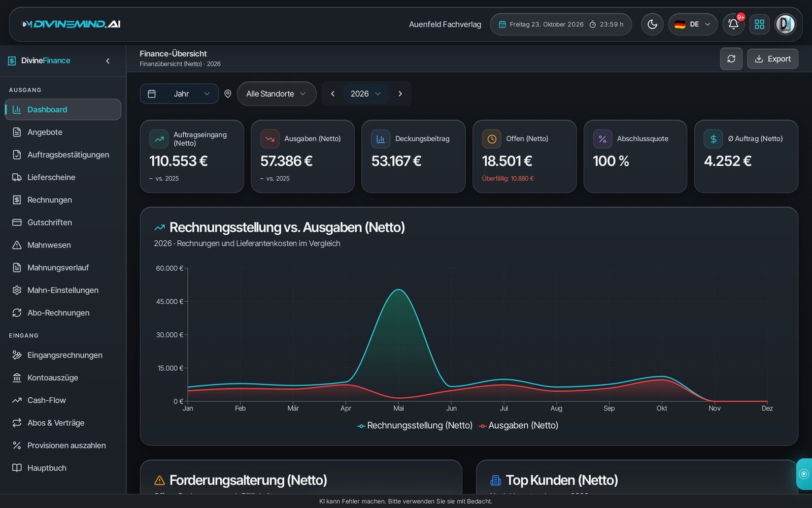Screen dimensions: 812x508
Task: Click the Abos & Verträge icon
Action: pyautogui.click(x=17, y=423)
